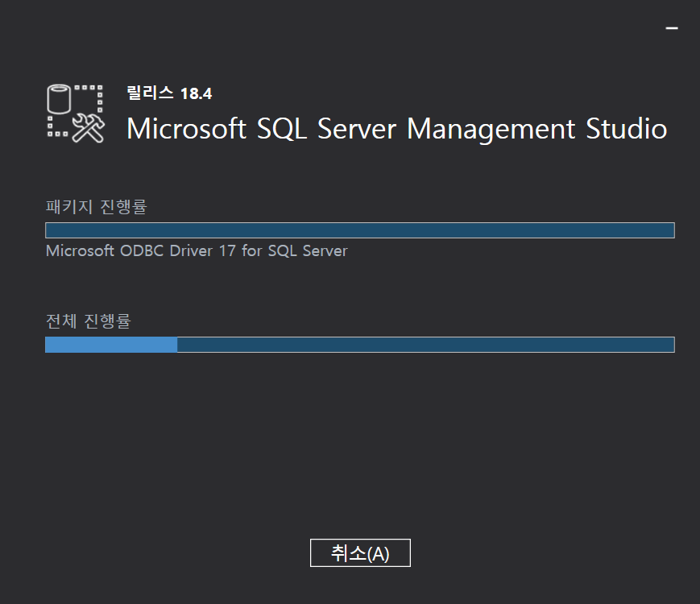Click the 취소(A) cancel button
The height and width of the screenshot is (604, 700).
pyautogui.click(x=360, y=552)
